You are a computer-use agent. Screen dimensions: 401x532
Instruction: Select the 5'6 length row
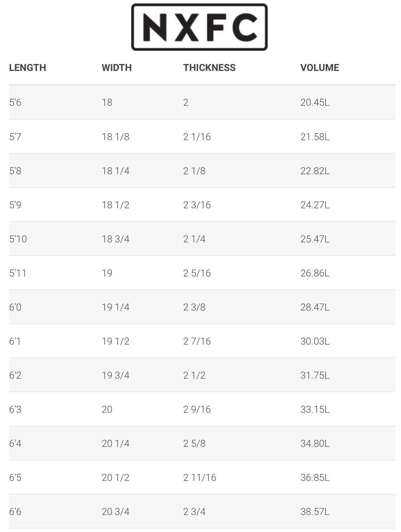pos(15,102)
